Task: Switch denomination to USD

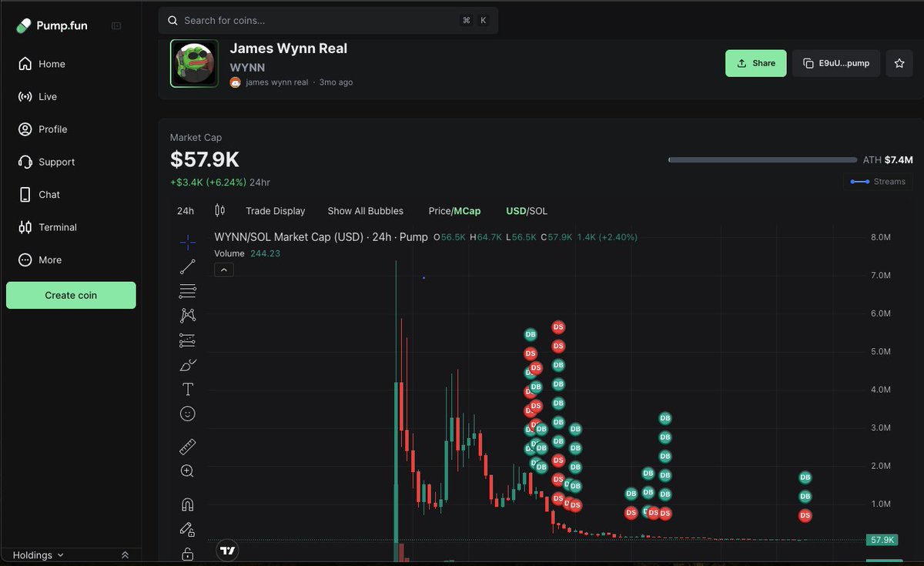Action: [x=515, y=211]
